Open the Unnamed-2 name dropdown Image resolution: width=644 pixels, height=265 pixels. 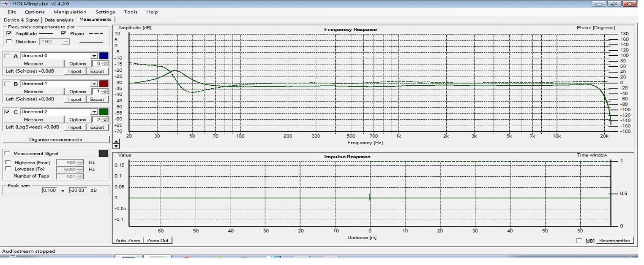pyautogui.click(x=94, y=112)
